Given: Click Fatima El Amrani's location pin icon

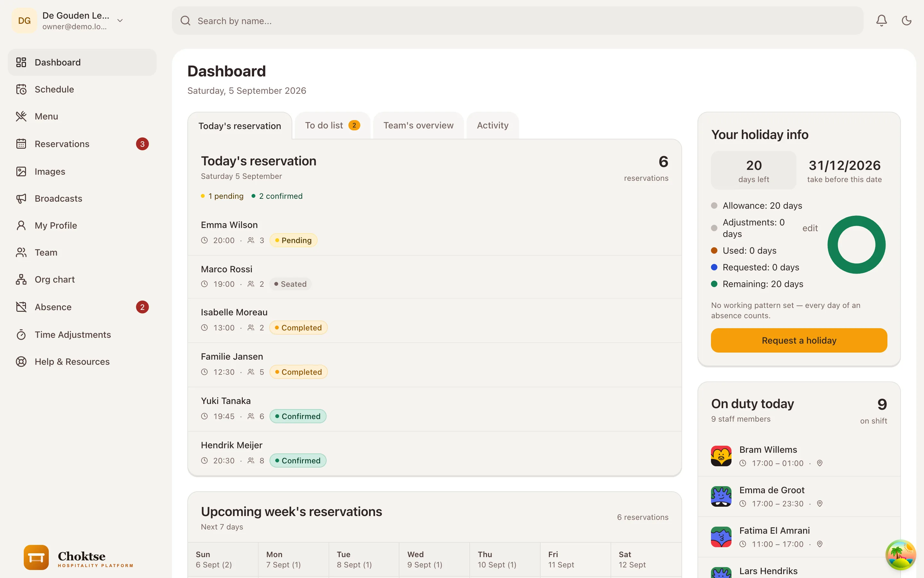Looking at the screenshot, I should pos(819,544).
